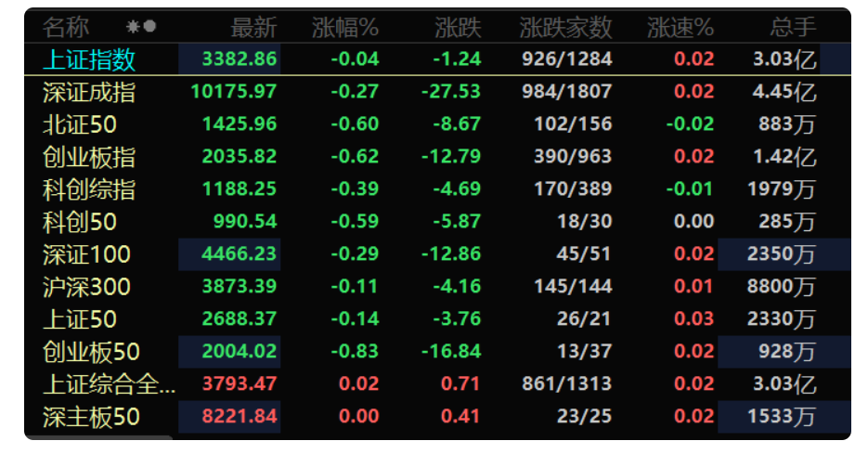Click the gear settings icon beside 名称
The image size is (868, 454).
point(133,26)
